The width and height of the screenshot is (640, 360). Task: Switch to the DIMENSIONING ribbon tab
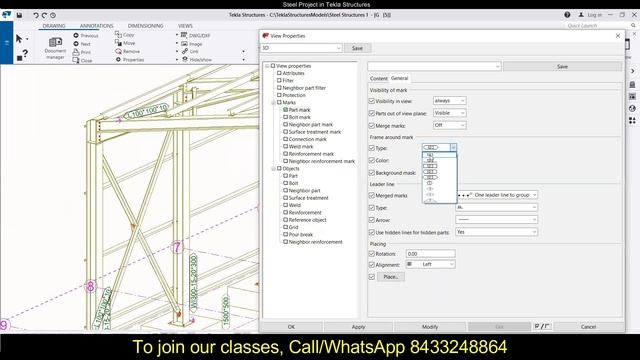pyautogui.click(x=145, y=26)
